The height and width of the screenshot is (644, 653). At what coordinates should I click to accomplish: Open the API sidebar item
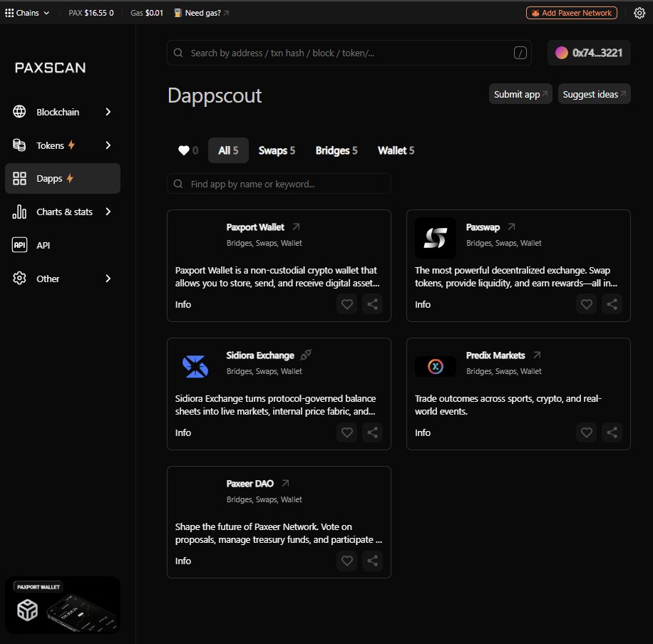[x=63, y=245]
